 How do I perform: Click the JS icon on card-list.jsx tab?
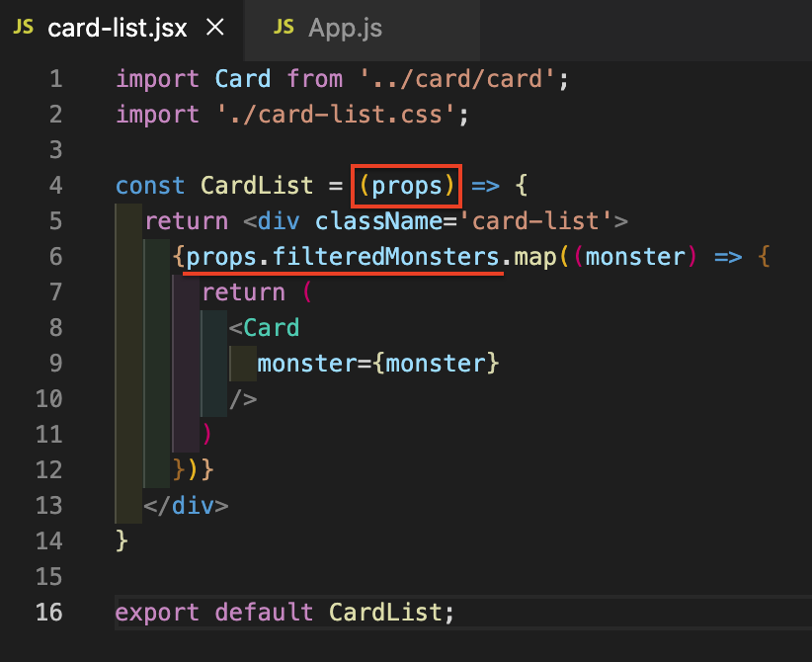click(24, 27)
